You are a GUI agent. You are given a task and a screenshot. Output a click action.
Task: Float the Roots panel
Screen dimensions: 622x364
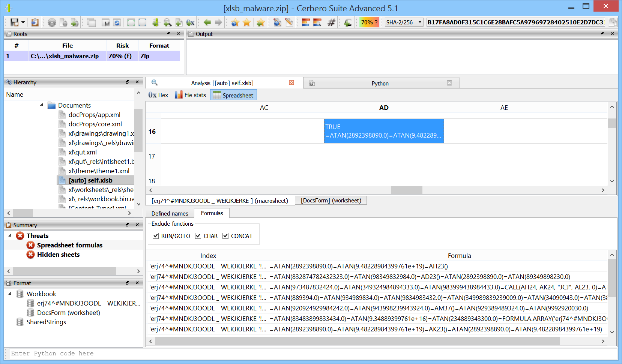tap(168, 33)
